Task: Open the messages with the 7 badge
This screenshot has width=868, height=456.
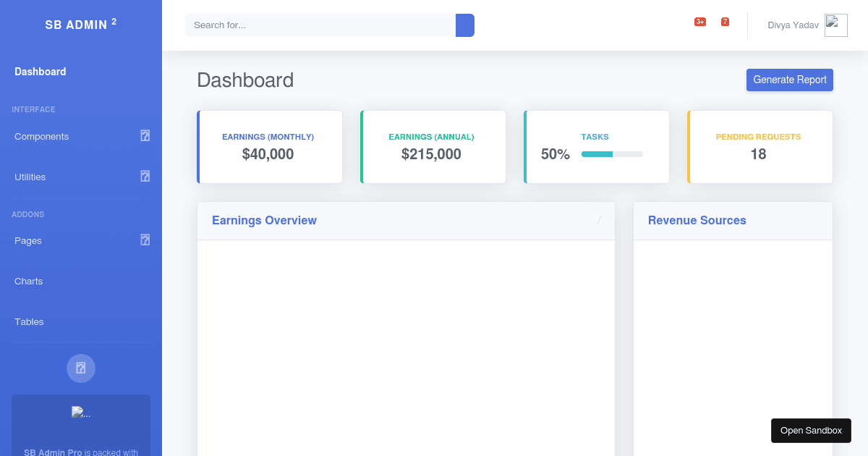Action: 725,22
